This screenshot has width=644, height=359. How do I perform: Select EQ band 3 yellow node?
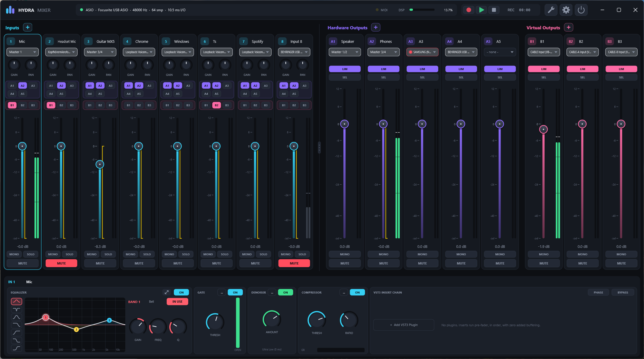(76, 329)
